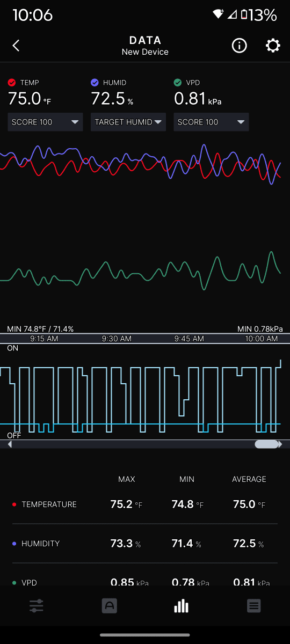Viewport: 290px width, 644px height.
Task: Click the scrollbar left arrow
Action: [9, 444]
